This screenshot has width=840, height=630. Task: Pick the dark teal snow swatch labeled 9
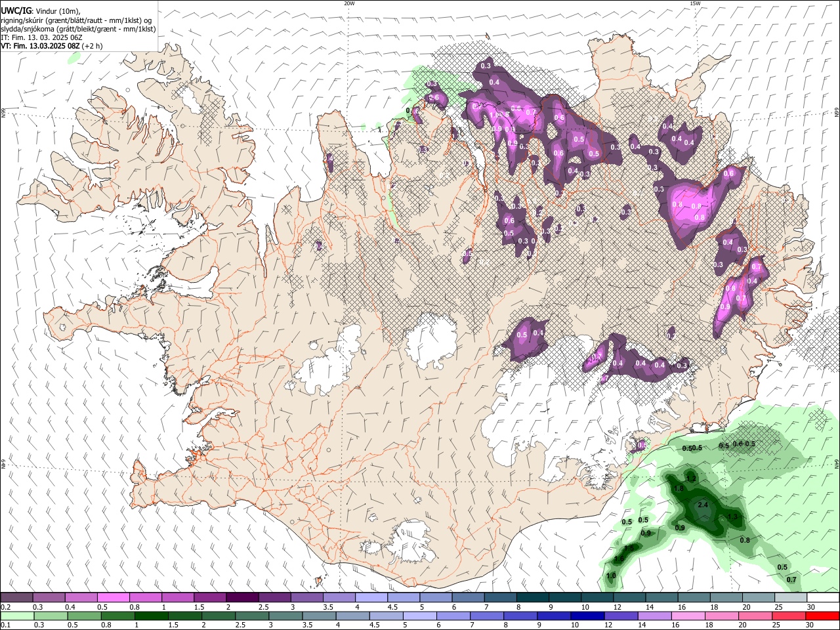533,598
